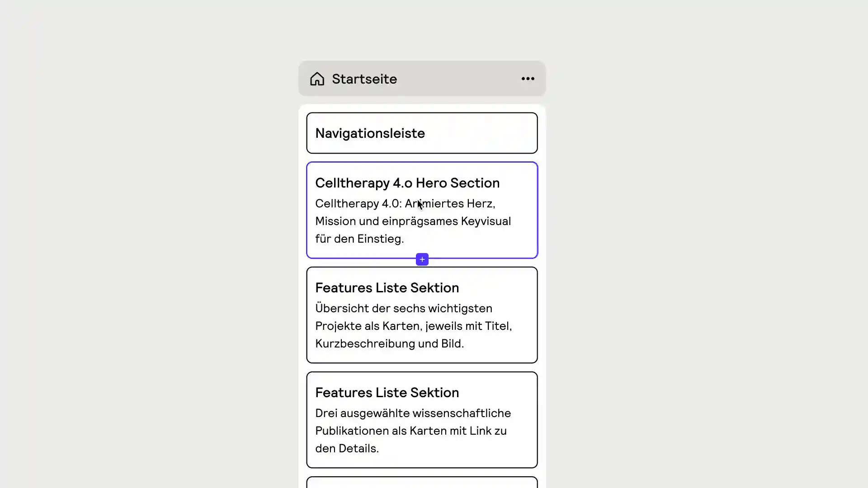Viewport: 868px width, 488px height.
Task: Click the Drei ausgewählte wissenschaftliche description
Action: pos(413,430)
